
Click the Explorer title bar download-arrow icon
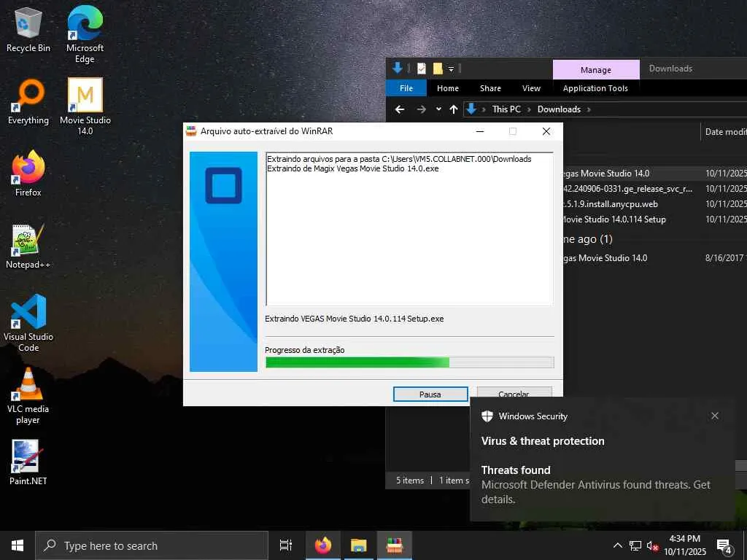pos(398,68)
